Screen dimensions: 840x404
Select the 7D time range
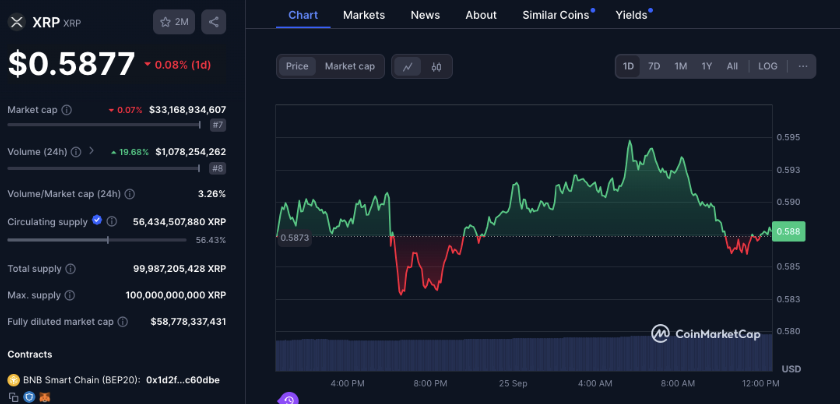pyautogui.click(x=654, y=66)
